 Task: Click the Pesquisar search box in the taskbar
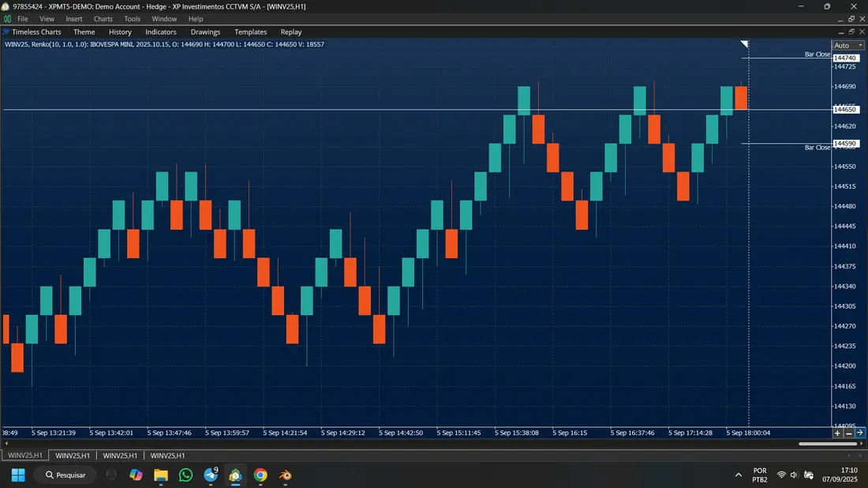(x=65, y=475)
